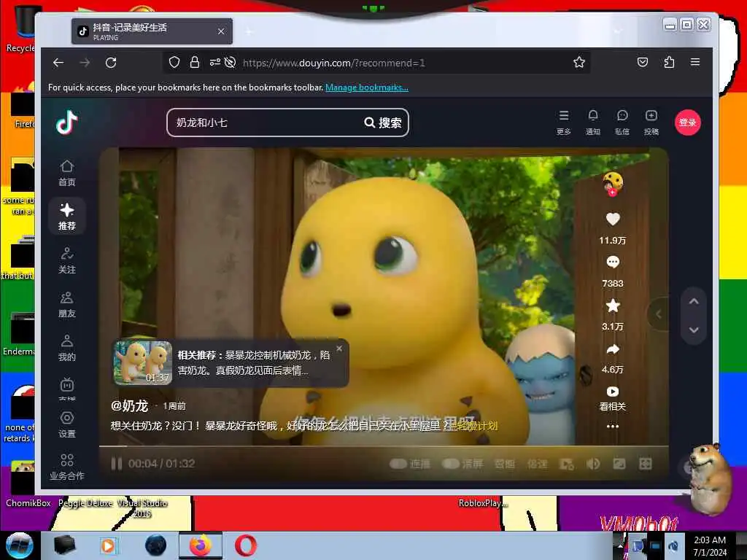Open the 业务合作 business sidebar item
Viewport: 747px width, 560px height.
(x=66, y=467)
